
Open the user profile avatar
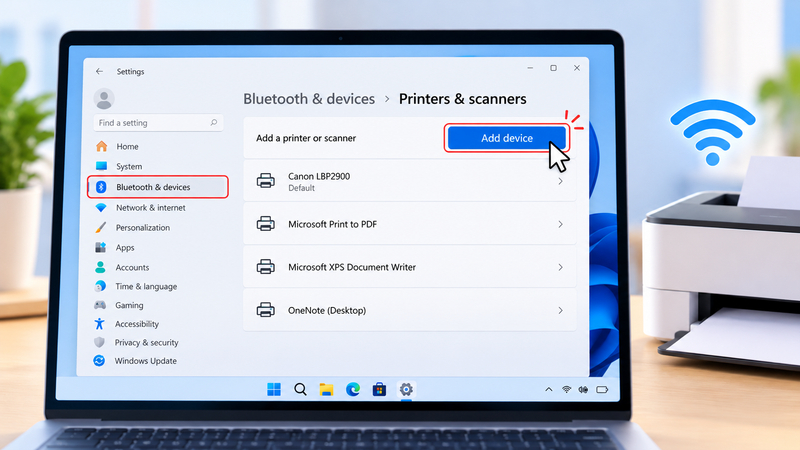[x=104, y=98]
